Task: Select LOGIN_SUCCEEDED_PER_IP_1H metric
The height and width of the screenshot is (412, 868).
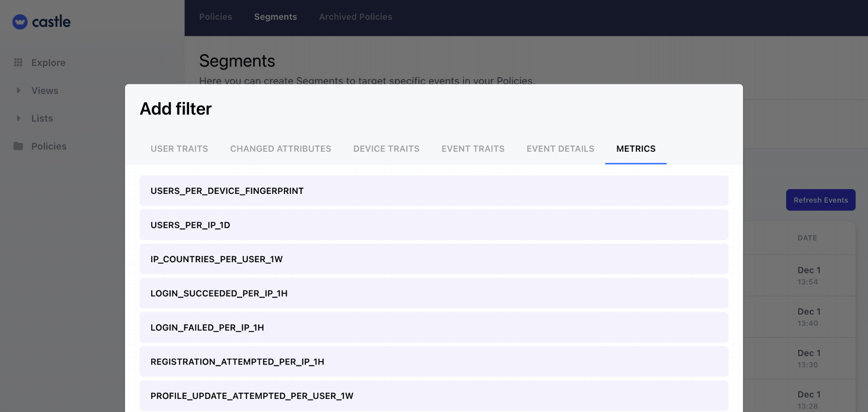Action: tap(434, 293)
